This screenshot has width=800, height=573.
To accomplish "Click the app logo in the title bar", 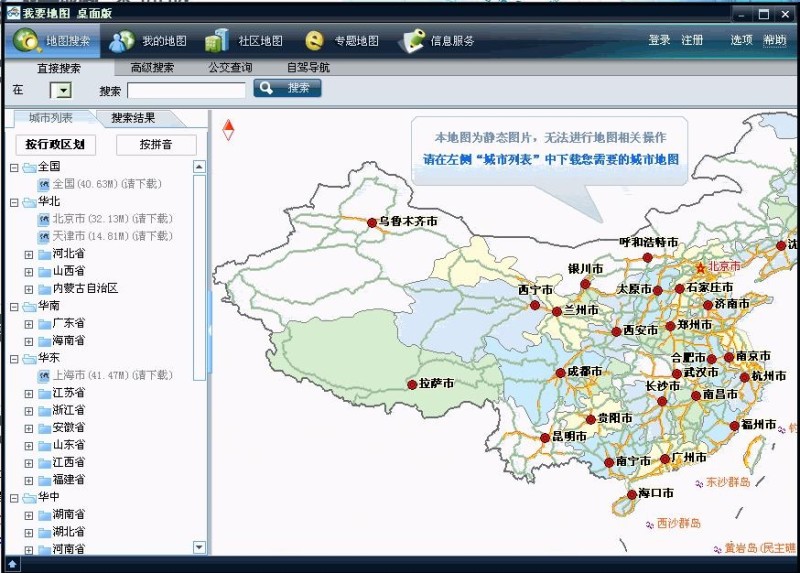I will click(13, 12).
